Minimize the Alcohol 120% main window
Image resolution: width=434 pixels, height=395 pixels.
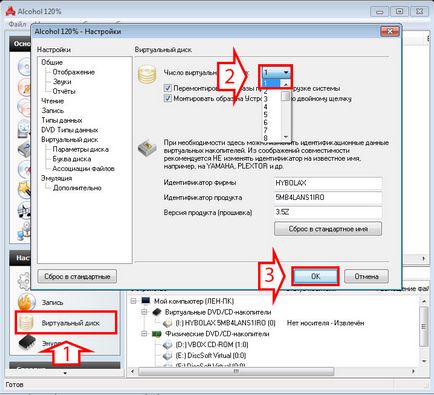pos(379,12)
